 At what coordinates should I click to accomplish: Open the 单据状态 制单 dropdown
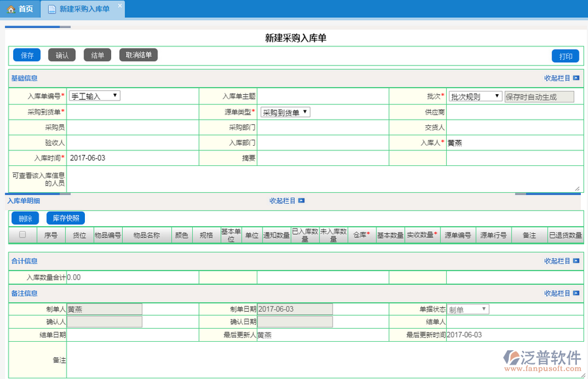[467, 309]
